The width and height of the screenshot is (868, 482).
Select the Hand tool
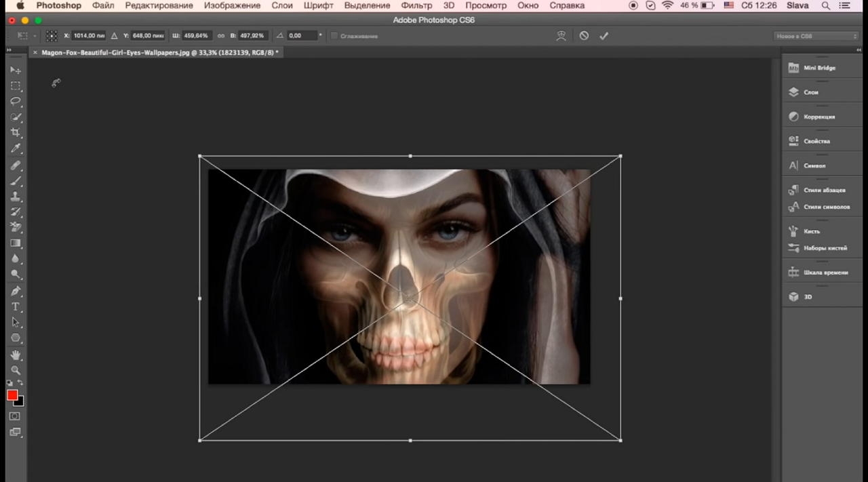[16, 355]
